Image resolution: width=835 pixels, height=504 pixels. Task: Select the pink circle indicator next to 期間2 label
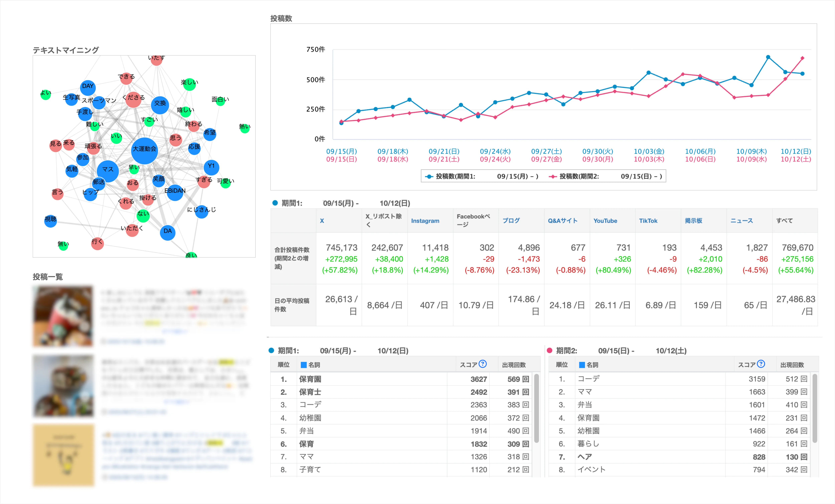pos(550,351)
